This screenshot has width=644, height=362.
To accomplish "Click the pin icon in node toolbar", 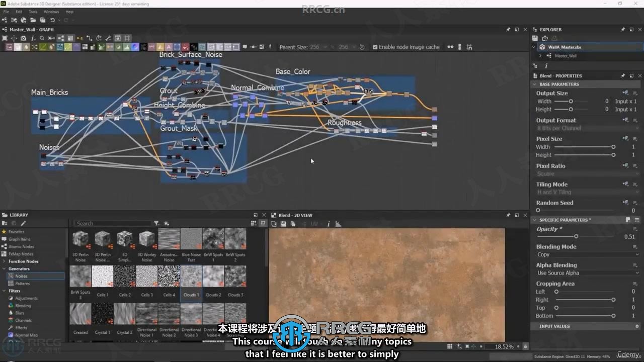I will click(270, 47).
